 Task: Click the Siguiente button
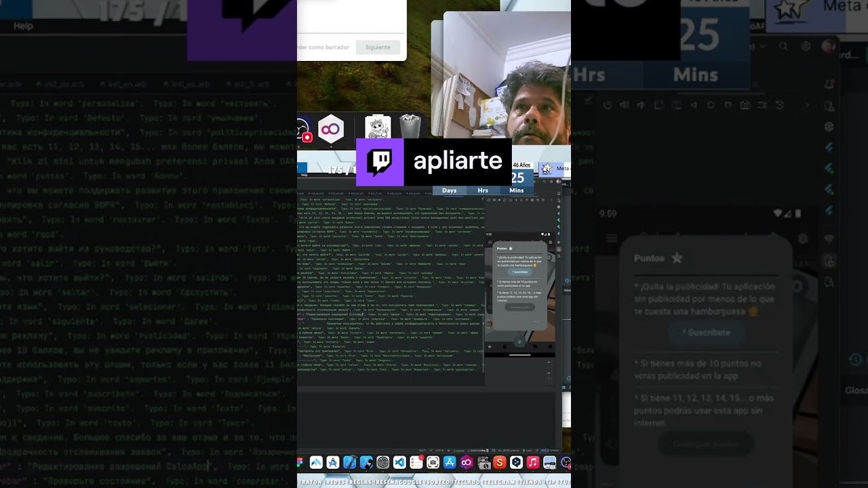(378, 47)
